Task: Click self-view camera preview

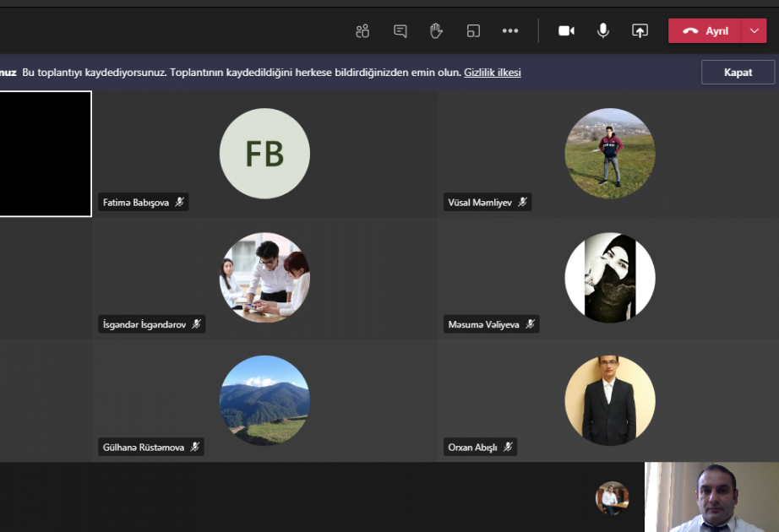Action: click(712, 497)
